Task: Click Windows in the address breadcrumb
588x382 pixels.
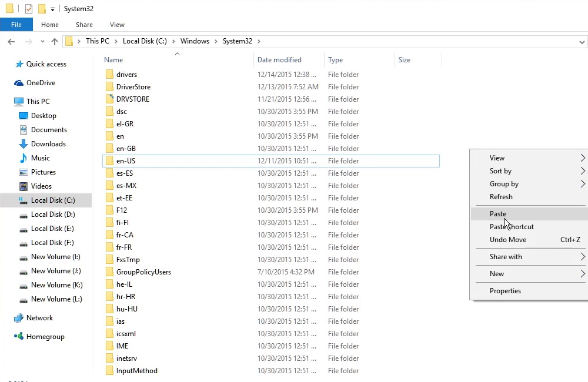Action: [x=195, y=41]
